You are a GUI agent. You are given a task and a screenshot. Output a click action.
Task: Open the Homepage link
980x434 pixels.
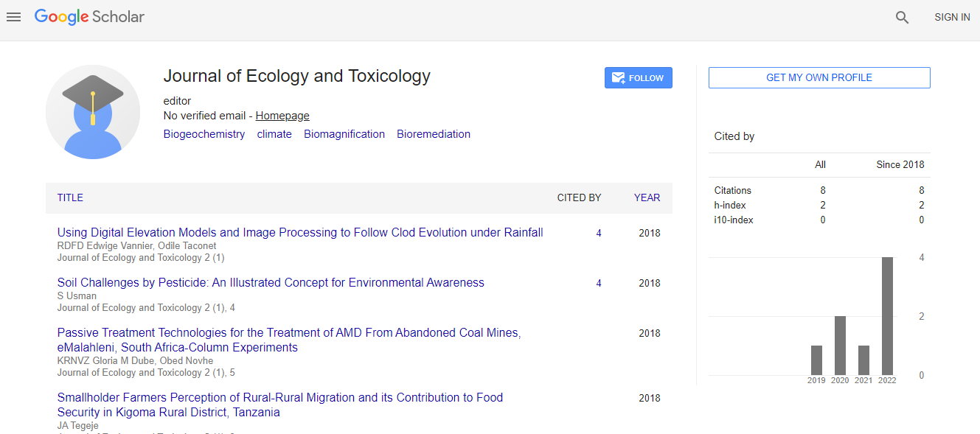pyautogui.click(x=282, y=116)
